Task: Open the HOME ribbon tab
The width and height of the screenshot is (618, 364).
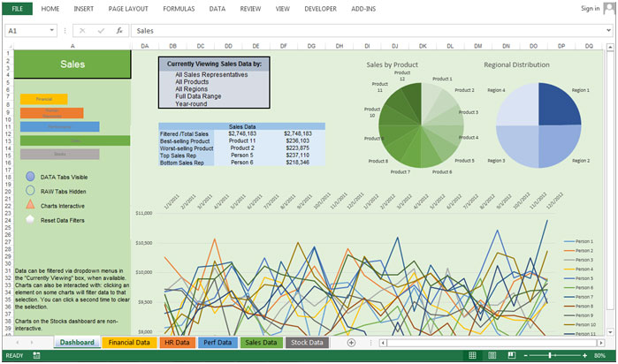Action: tap(50, 9)
